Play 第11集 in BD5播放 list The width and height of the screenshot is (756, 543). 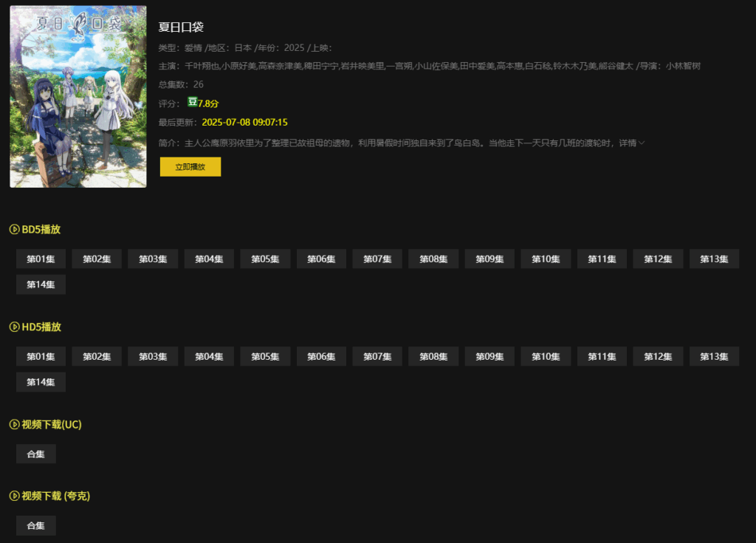click(x=602, y=259)
